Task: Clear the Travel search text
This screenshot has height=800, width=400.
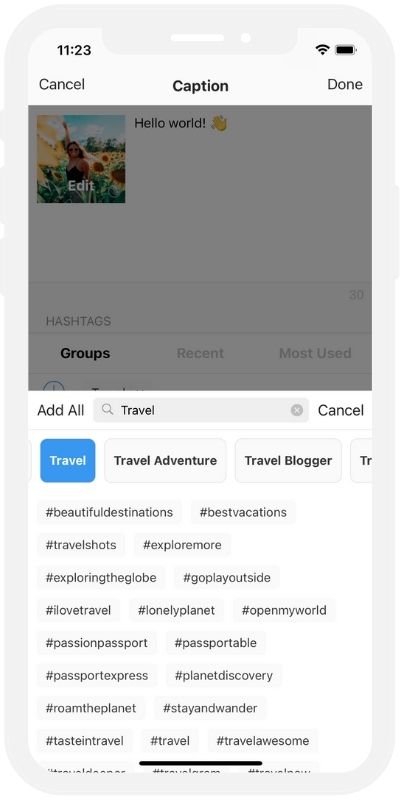Action: [297, 410]
